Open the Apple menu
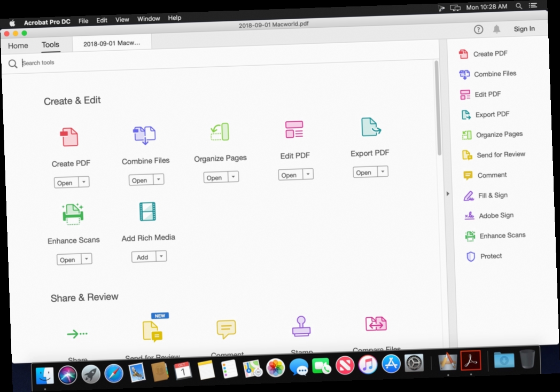This screenshot has width=560, height=392. click(12, 23)
